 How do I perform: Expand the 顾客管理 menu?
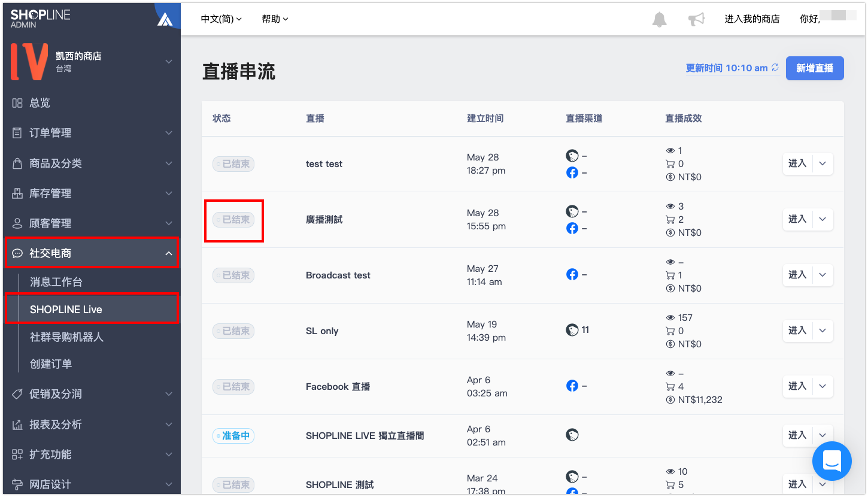coord(92,223)
